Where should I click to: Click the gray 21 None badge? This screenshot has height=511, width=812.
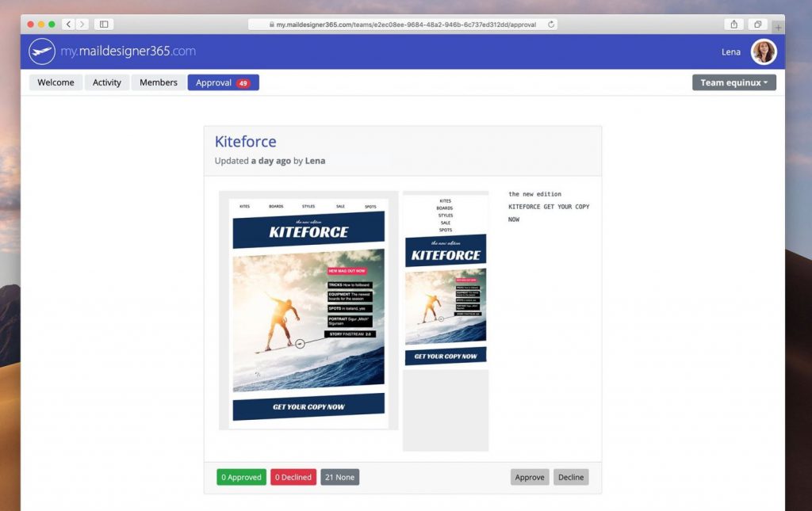tap(339, 477)
